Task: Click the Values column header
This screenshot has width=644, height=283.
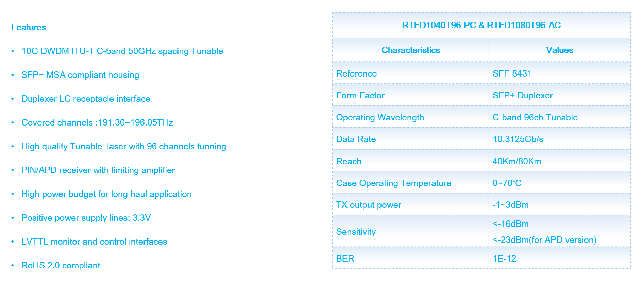Action: pos(559,50)
